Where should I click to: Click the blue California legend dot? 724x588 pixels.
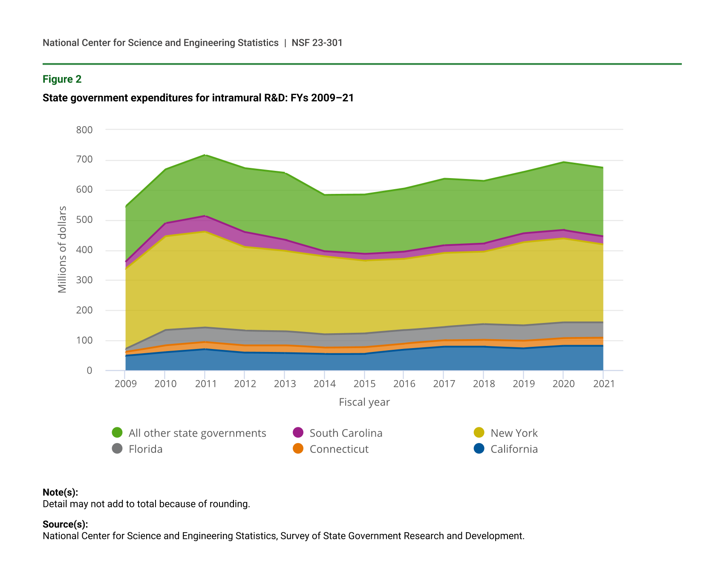coord(479,449)
